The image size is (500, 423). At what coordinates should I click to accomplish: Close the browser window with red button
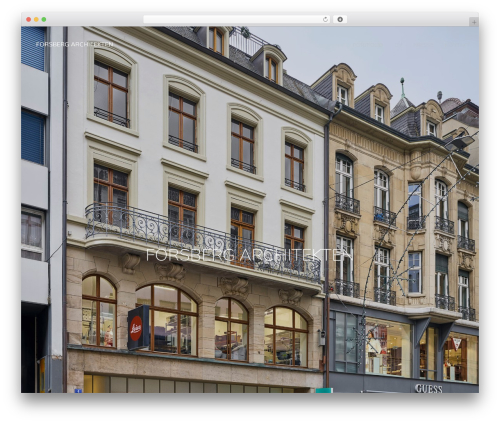(29, 19)
